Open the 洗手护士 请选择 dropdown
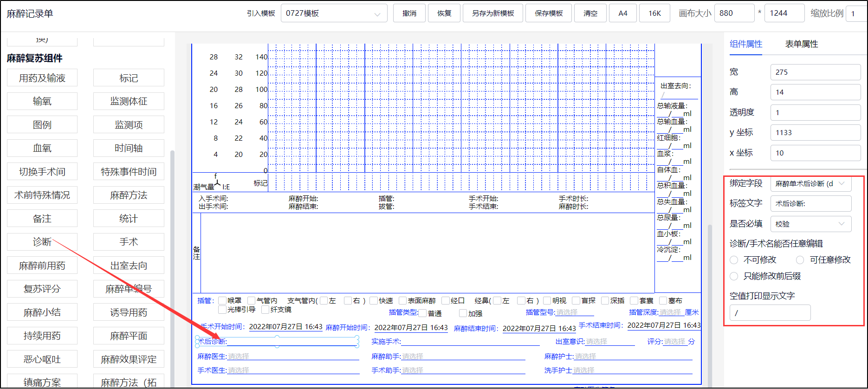The image size is (868, 389). point(633,370)
